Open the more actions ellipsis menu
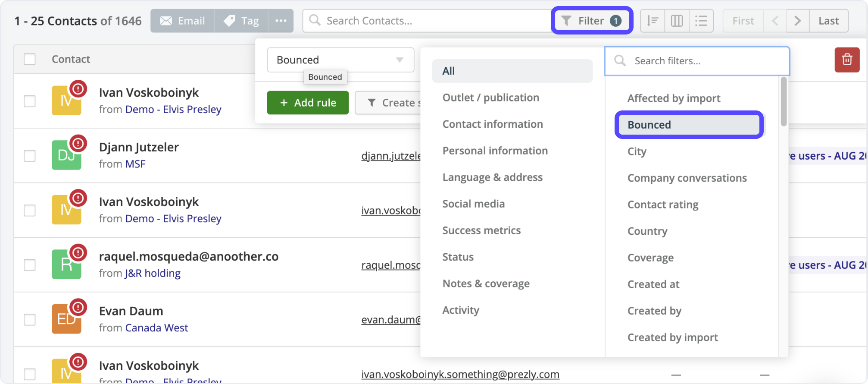 click(x=281, y=21)
